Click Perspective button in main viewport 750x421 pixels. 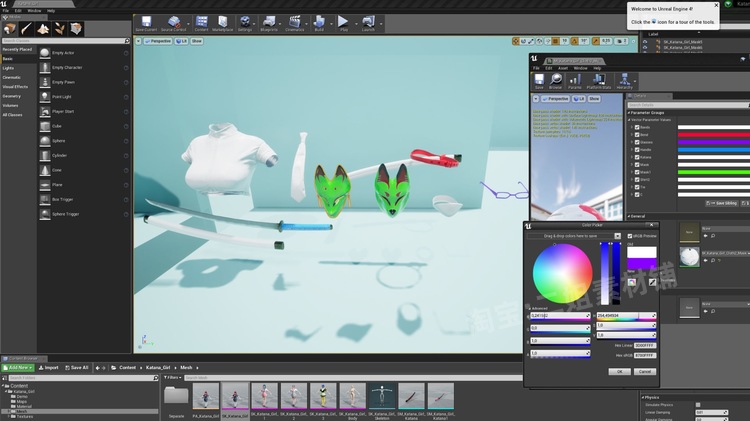tap(158, 41)
